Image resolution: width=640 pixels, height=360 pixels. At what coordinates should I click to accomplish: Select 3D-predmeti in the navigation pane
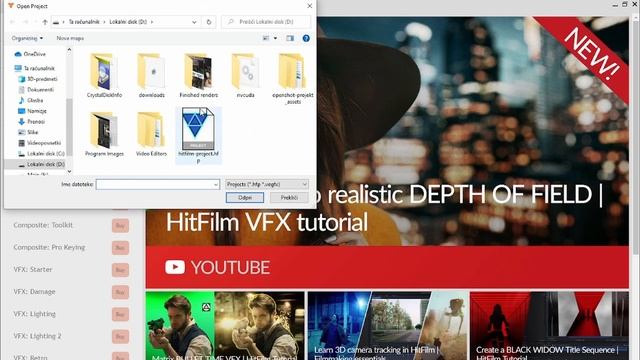[x=38, y=79]
